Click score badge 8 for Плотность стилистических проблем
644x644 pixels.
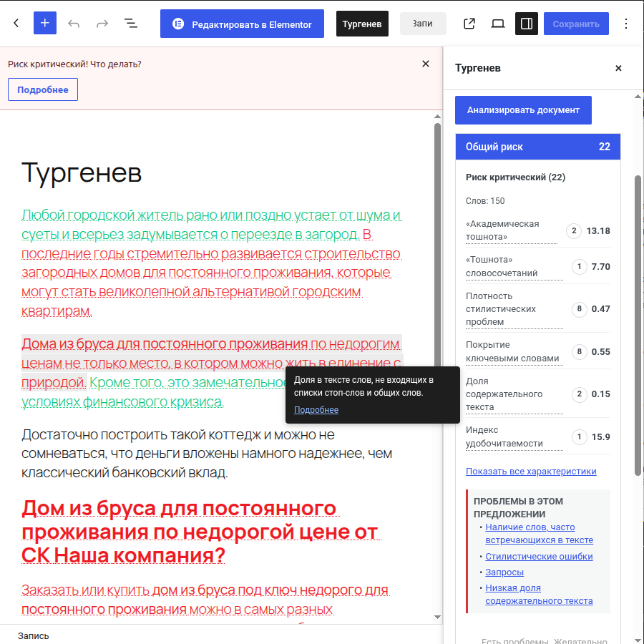click(x=579, y=309)
